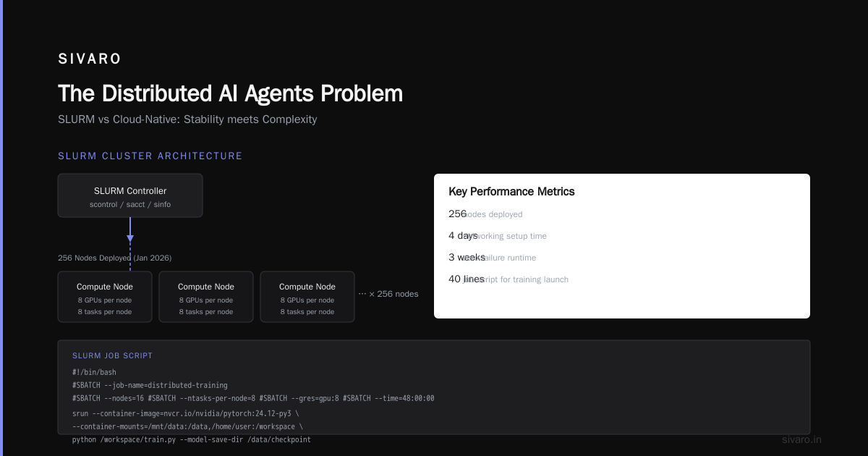The image size is (868, 456).
Task: Click the "SLURM JOB SCRIPT" label
Action: coord(112,356)
